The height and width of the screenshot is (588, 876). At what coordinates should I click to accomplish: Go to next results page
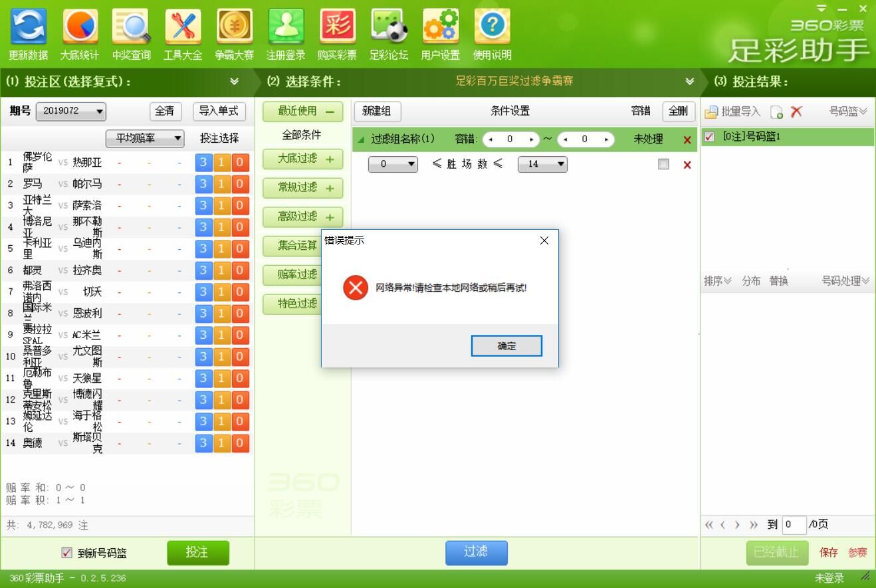coord(737,524)
